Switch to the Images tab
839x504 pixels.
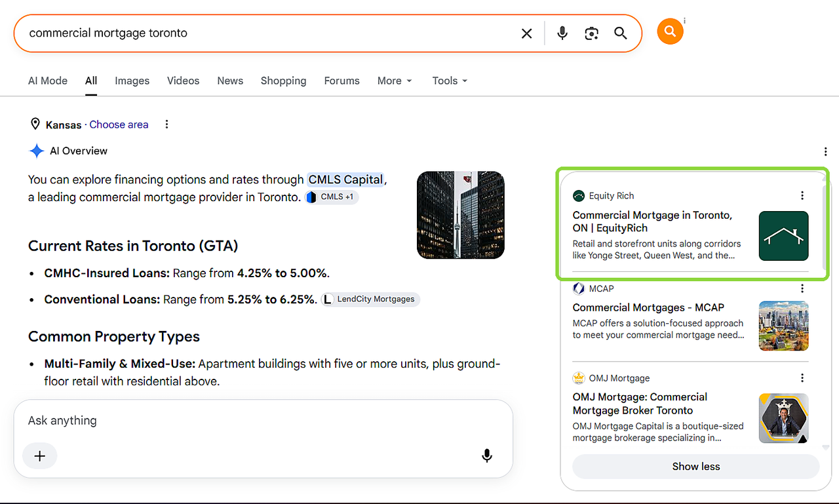[x=132, y=81]
